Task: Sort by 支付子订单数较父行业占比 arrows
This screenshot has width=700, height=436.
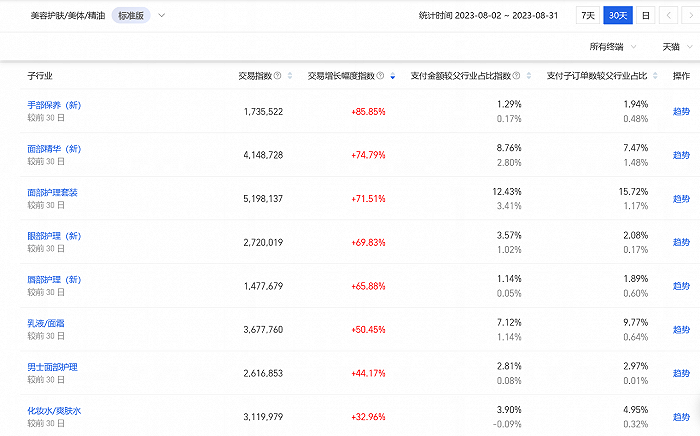Action: pyautogui.click(x=655, y=76)
